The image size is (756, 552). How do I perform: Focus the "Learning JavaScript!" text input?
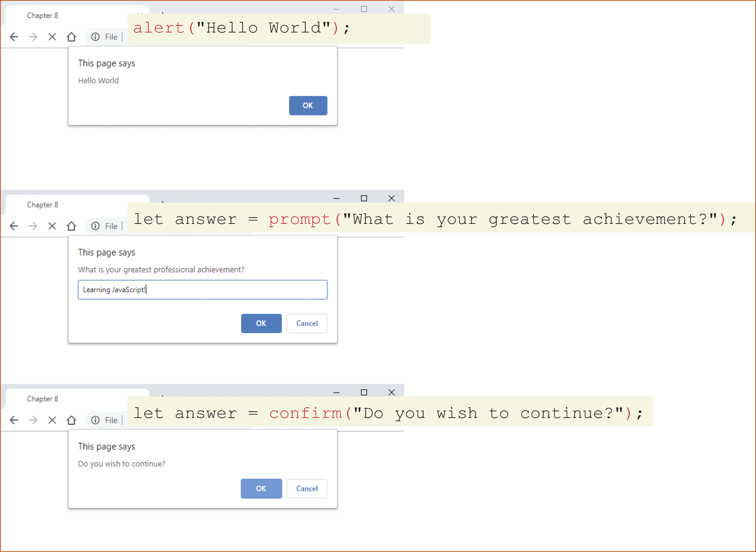[202, 290]
